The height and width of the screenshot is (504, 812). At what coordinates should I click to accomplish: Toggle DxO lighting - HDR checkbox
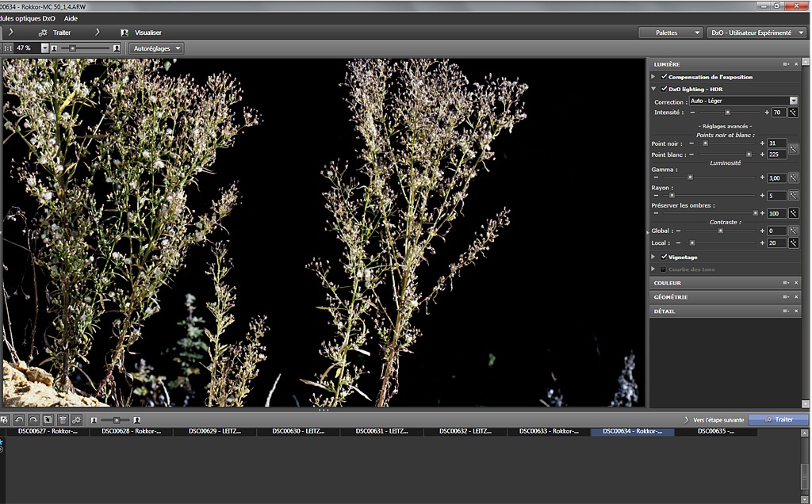point(664,89)
